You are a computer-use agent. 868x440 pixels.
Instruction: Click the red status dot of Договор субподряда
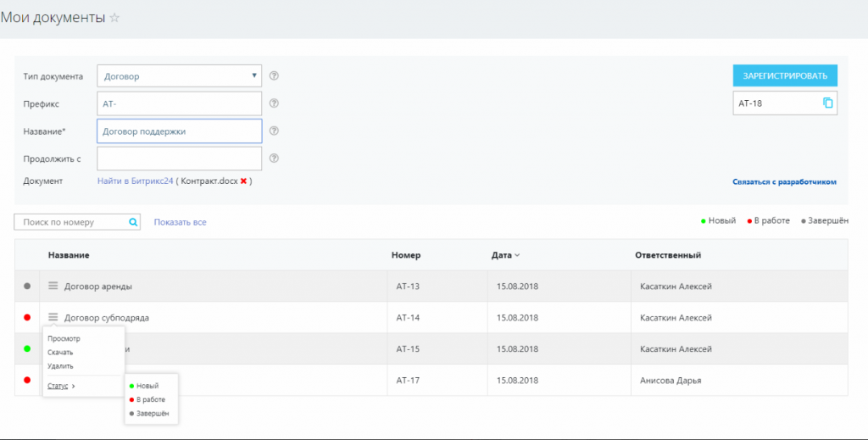(27, 318)
